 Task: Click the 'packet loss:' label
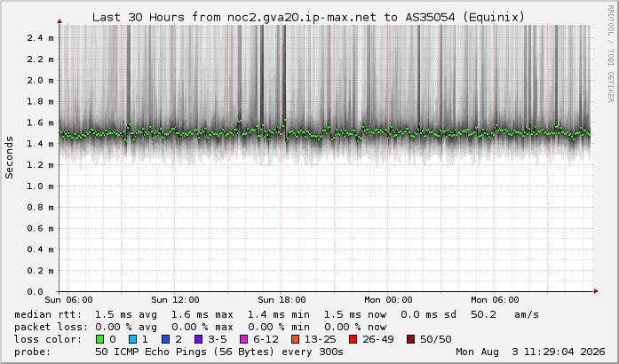[x=52, y=327]
